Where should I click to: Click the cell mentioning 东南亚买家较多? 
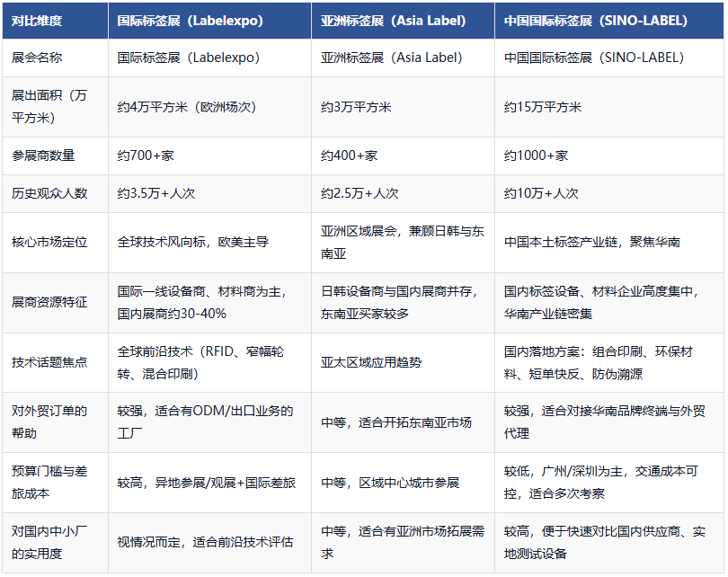[x=403, y=303]
